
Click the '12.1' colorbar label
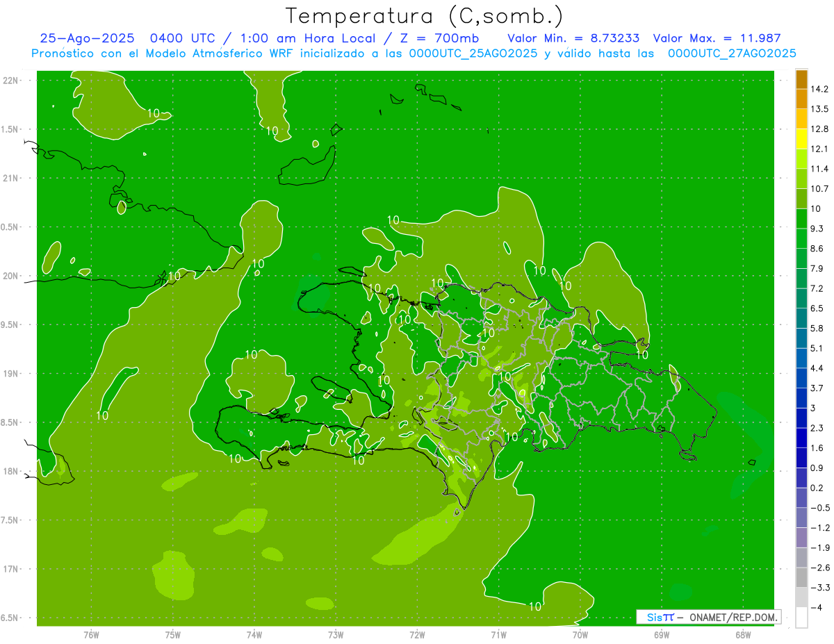coord(820,149)
